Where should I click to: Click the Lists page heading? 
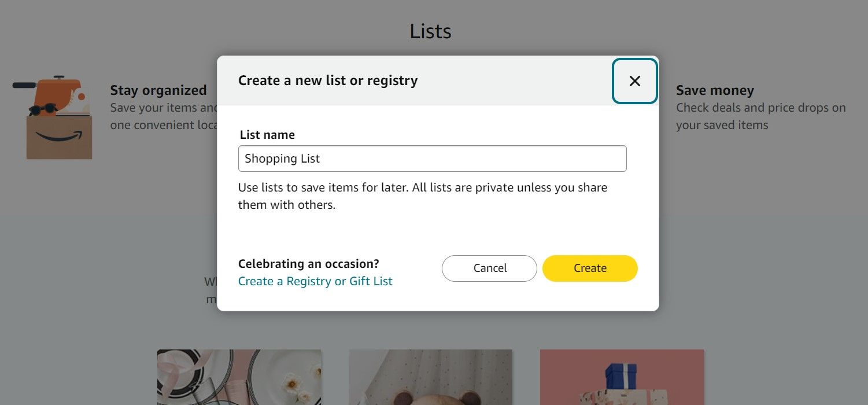point(430,31)
